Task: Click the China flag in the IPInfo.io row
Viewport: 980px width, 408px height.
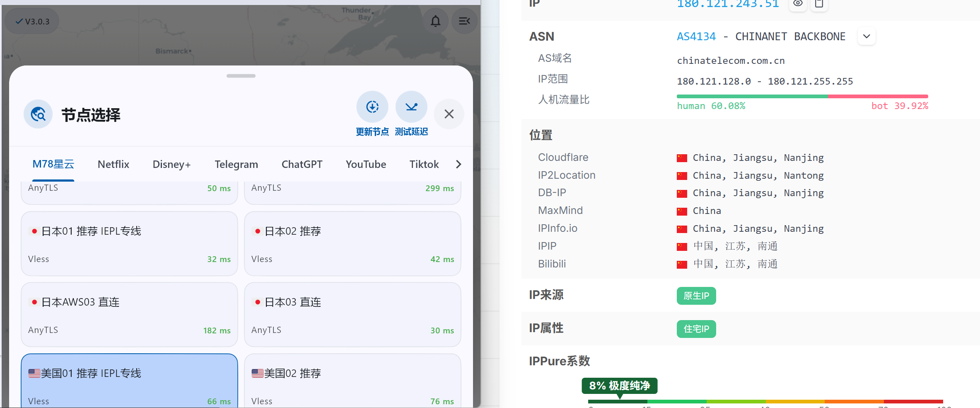Action: coord(682,229)
